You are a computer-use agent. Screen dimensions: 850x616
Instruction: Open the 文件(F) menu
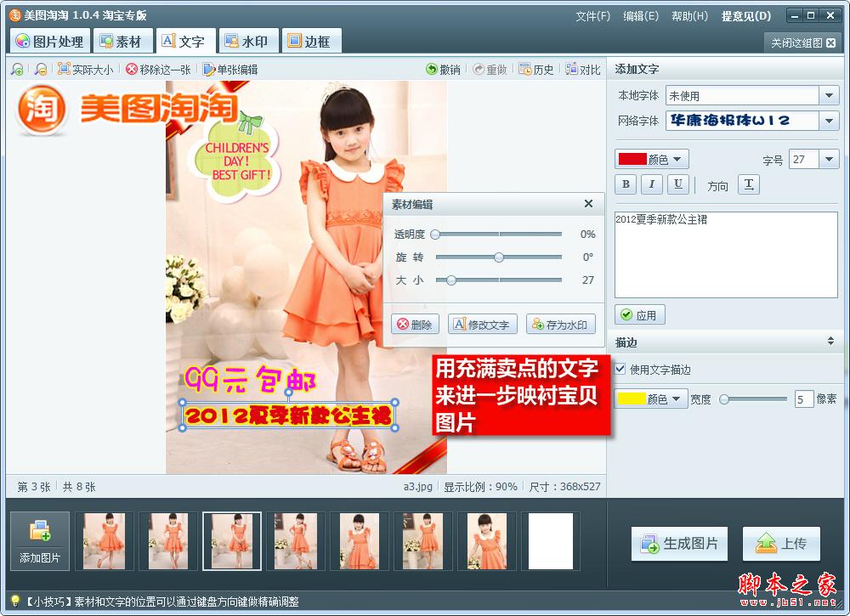[592, 16]
